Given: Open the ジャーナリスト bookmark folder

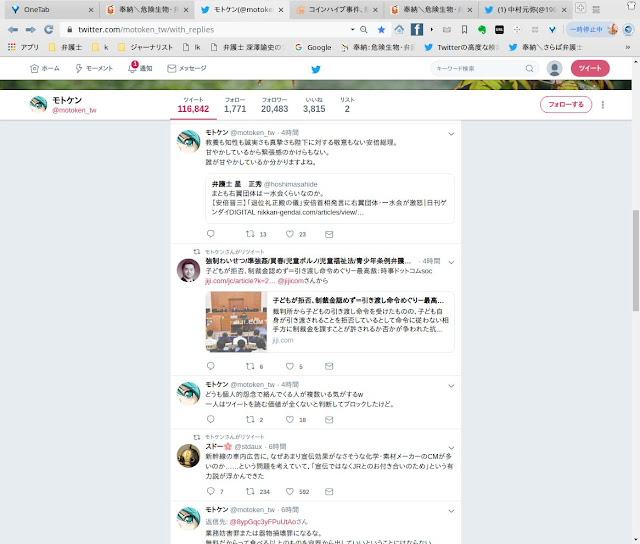Looking at the screenshot, I should pos(146,47).
